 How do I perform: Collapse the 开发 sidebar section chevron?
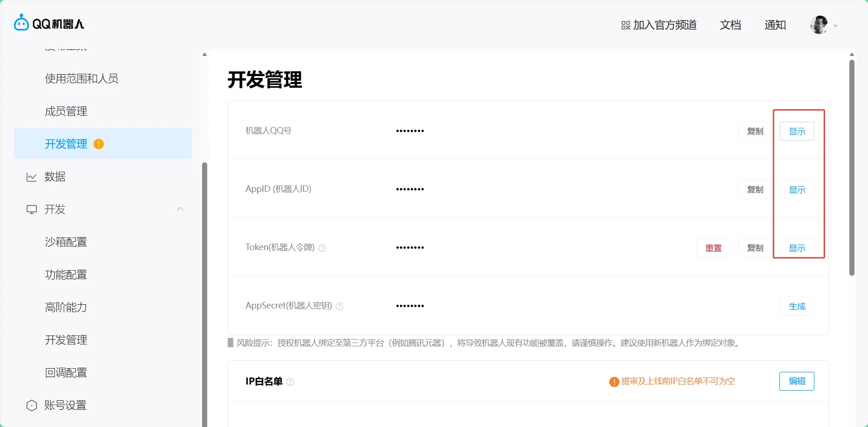click(x=180, y=209)
